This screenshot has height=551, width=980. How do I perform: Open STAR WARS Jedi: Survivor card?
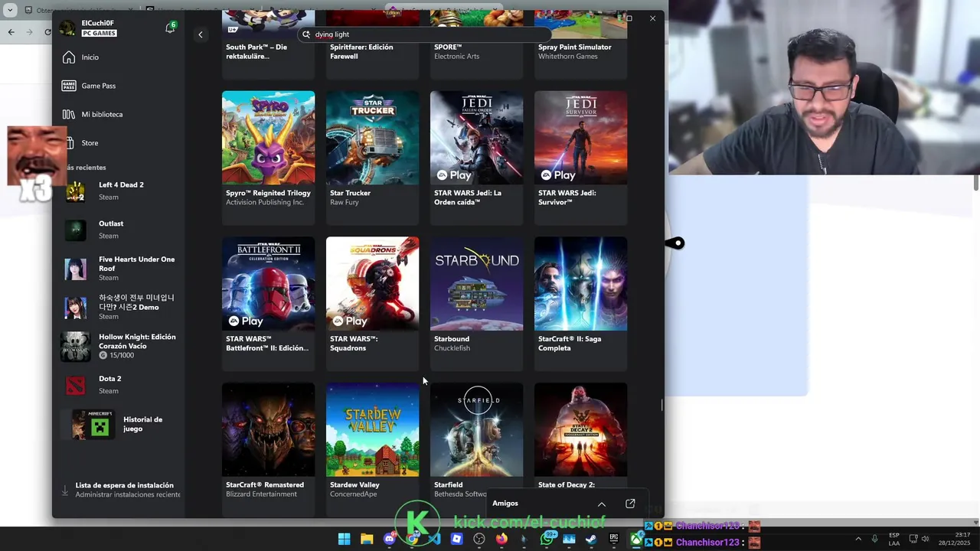[580, 158]
